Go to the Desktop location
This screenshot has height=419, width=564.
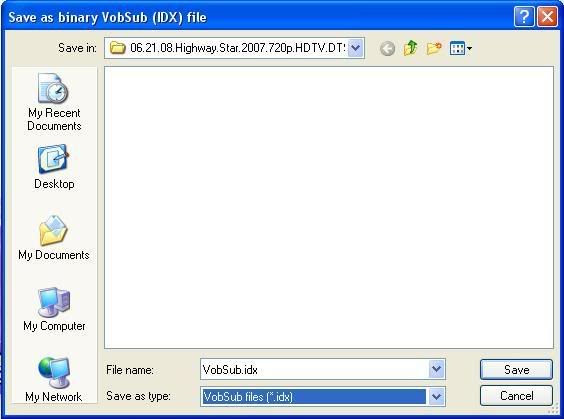[x=54, y=167]
